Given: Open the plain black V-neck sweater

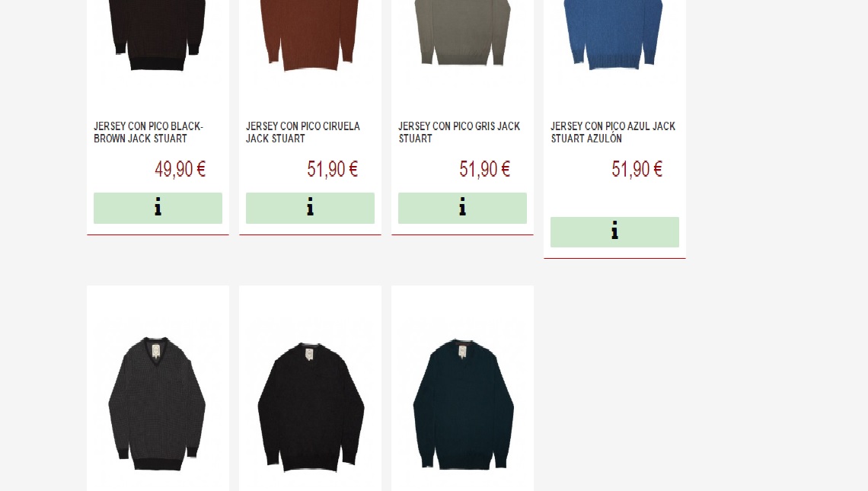Looking at the screenshot, I should click(311, 407).
